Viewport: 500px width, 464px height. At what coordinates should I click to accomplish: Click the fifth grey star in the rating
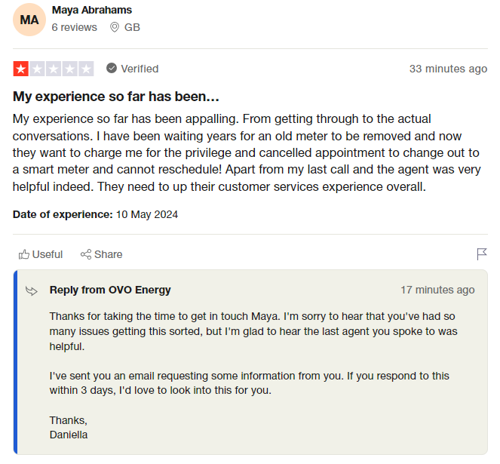click(86, 69)
